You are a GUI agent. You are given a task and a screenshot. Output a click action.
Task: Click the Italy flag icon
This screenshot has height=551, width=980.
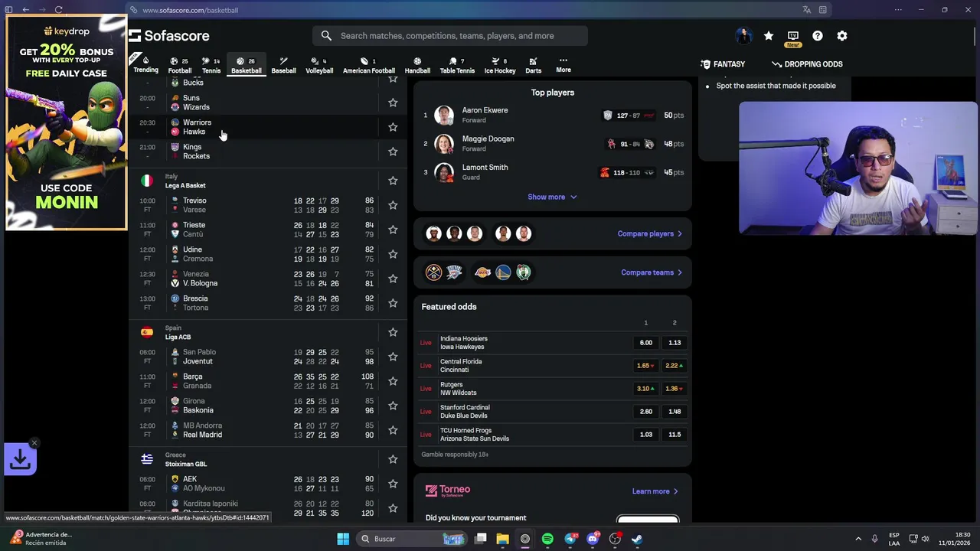(x=146, y=181)
